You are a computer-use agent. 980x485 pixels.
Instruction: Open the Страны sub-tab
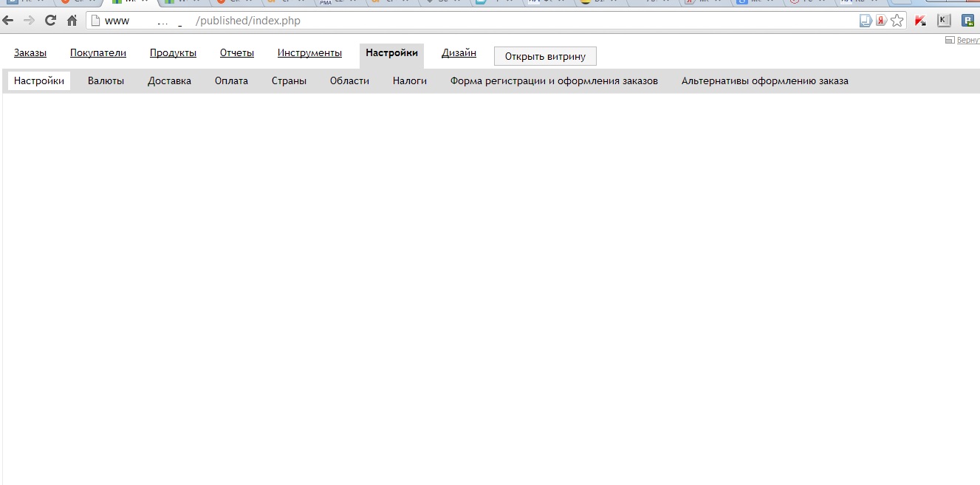[289, 81]
